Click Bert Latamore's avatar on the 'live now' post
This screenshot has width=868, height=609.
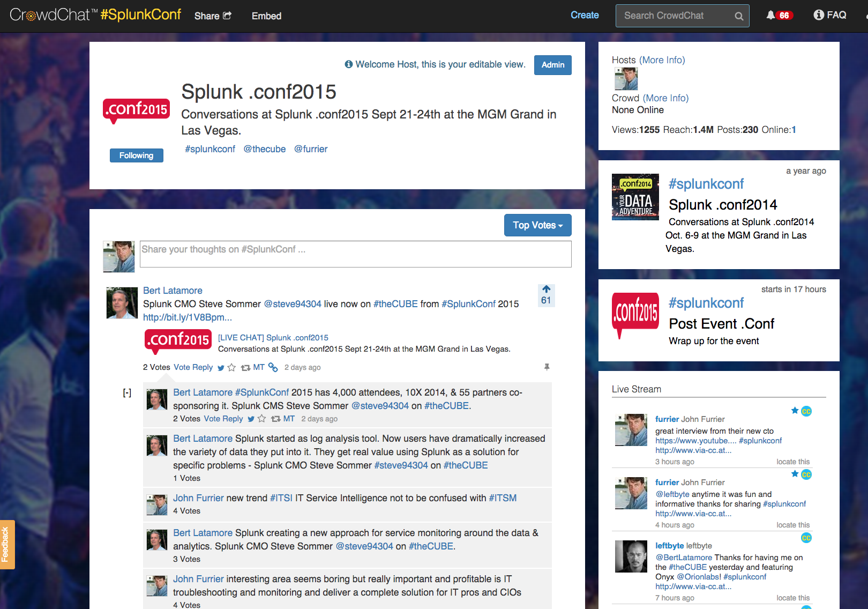[122, 303]
